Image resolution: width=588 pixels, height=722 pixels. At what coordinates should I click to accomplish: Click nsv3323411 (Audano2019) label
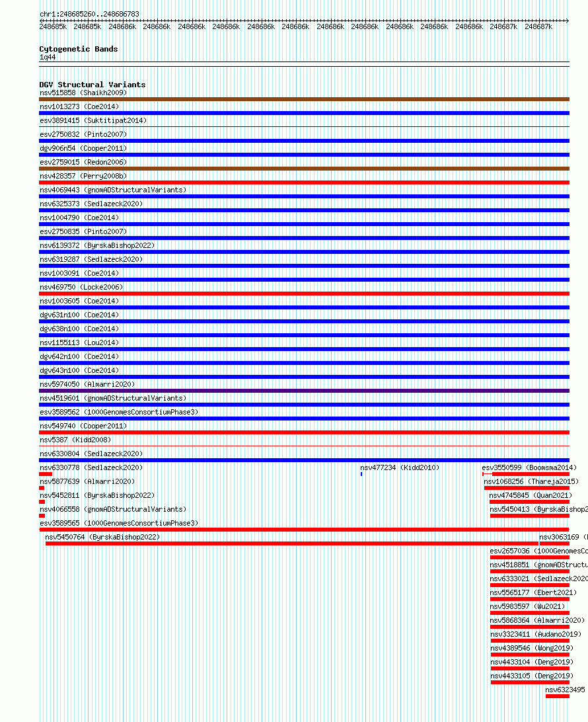point(536,634)
